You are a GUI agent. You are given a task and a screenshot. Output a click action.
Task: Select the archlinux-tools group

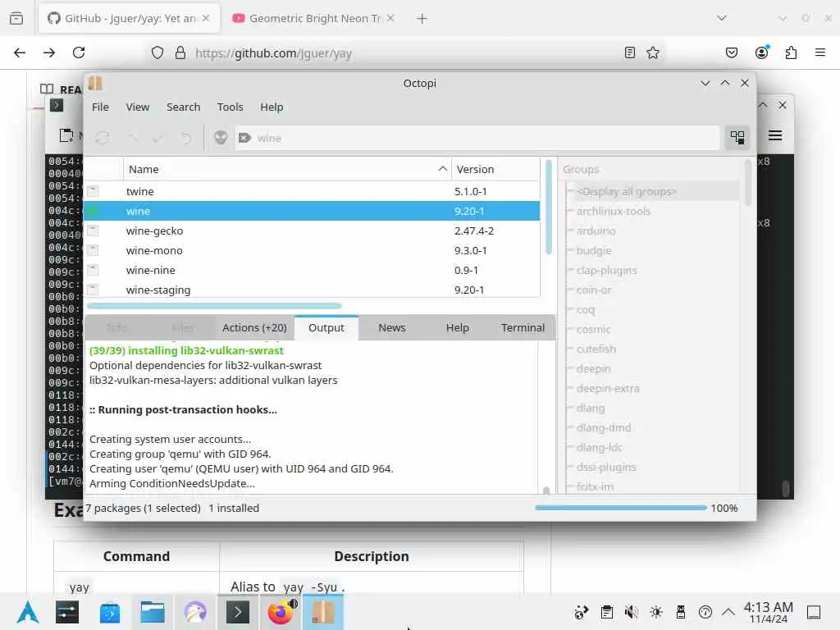click(614, 211)
